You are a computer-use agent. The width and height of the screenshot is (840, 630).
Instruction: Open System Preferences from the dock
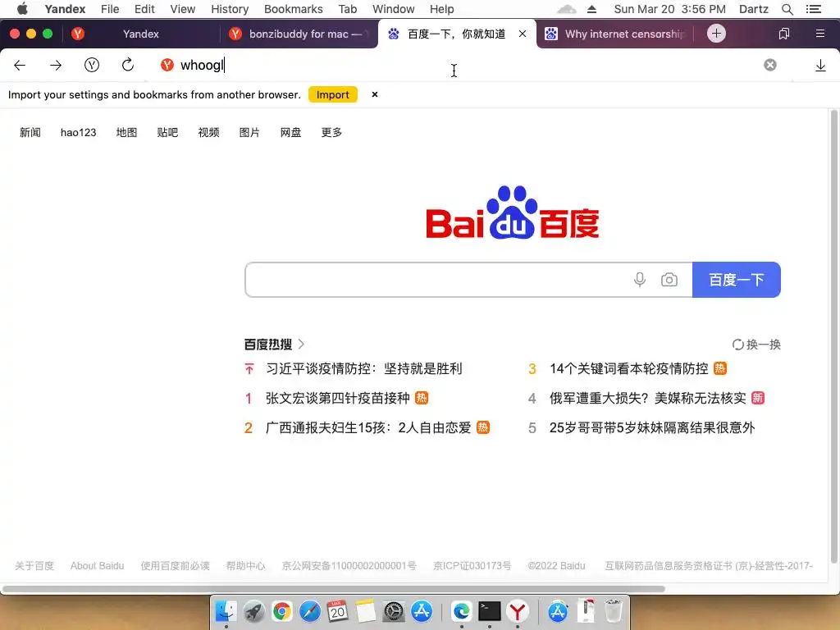pos(394,611)
